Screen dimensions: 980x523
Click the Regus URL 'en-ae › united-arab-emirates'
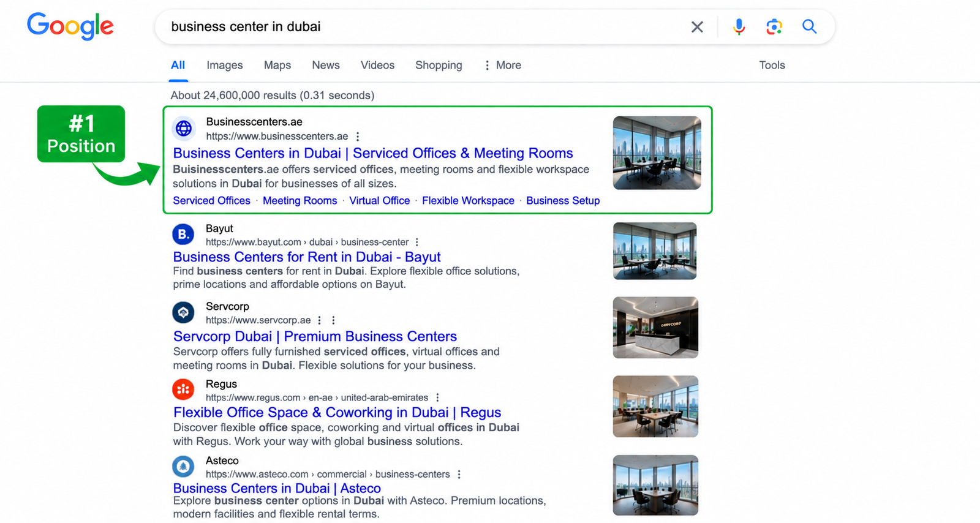[369, 398]
